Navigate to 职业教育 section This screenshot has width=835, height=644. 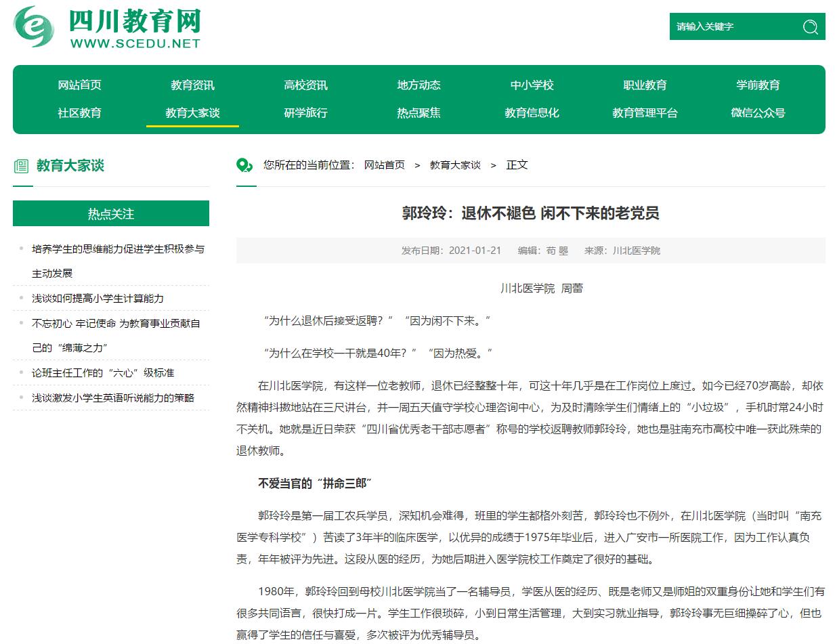pyautogui.click(x=645, y=85)
